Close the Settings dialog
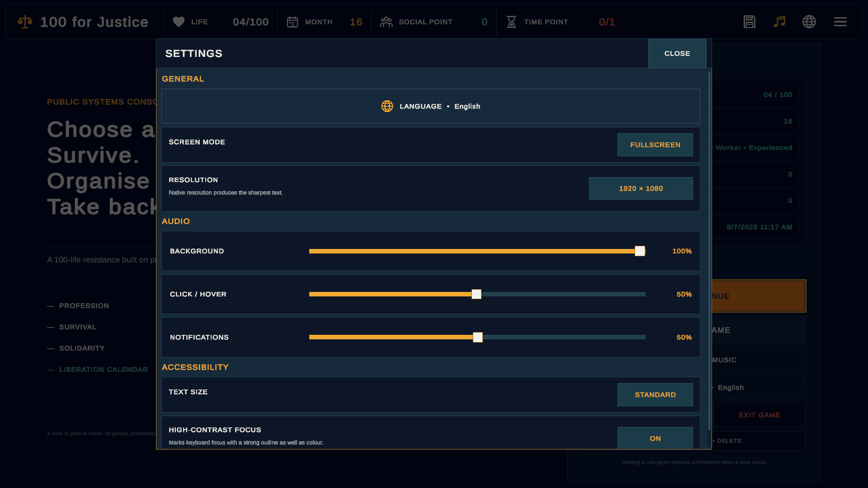This screenshot has height=488, width=868. [677, 53]
